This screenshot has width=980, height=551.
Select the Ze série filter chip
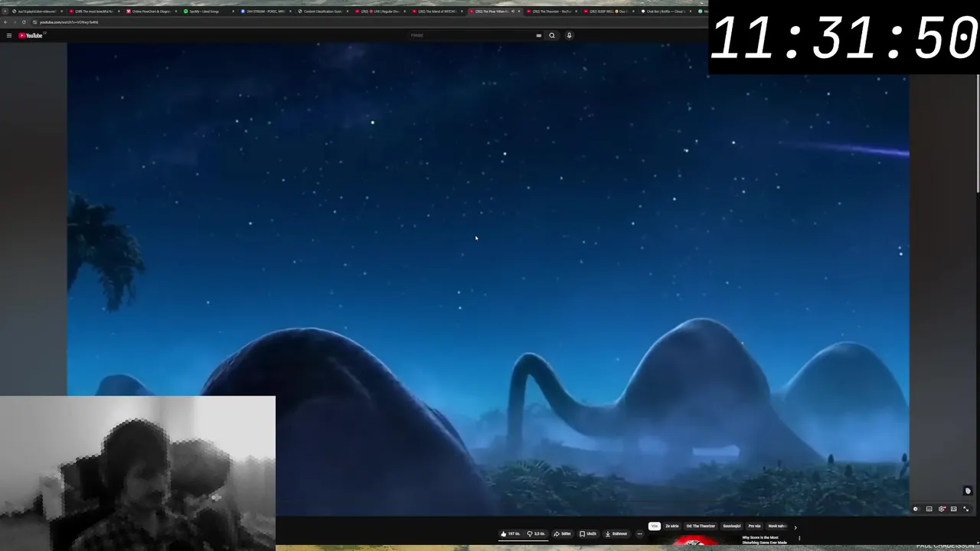pos(672,527)
